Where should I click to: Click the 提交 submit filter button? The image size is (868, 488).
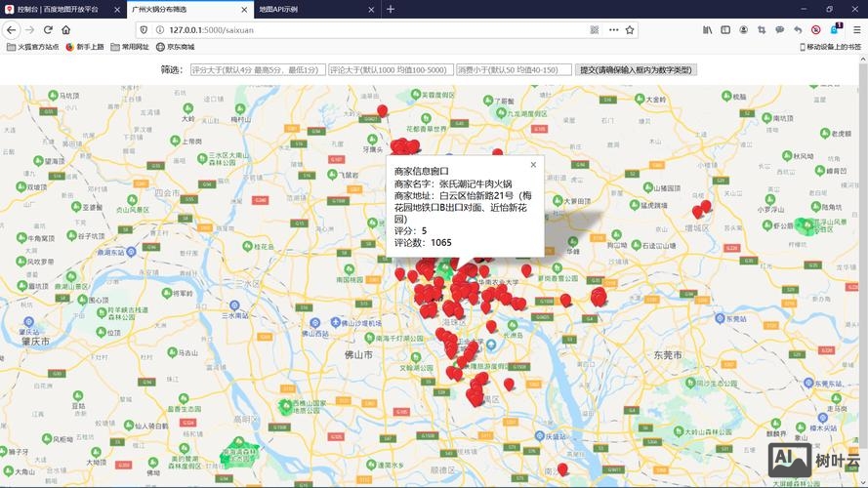636,69
